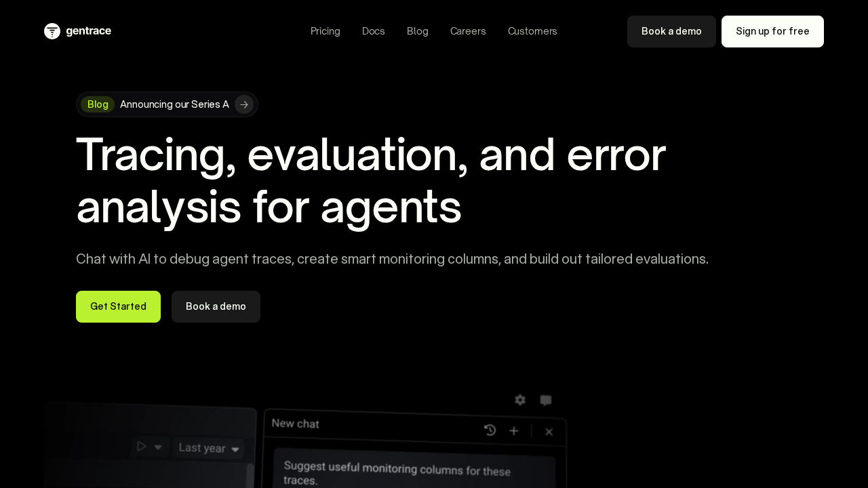Screen dimensions: 868x488
Task: Open the Docs page
Action: pyautogui.click(x=373, y=31)
